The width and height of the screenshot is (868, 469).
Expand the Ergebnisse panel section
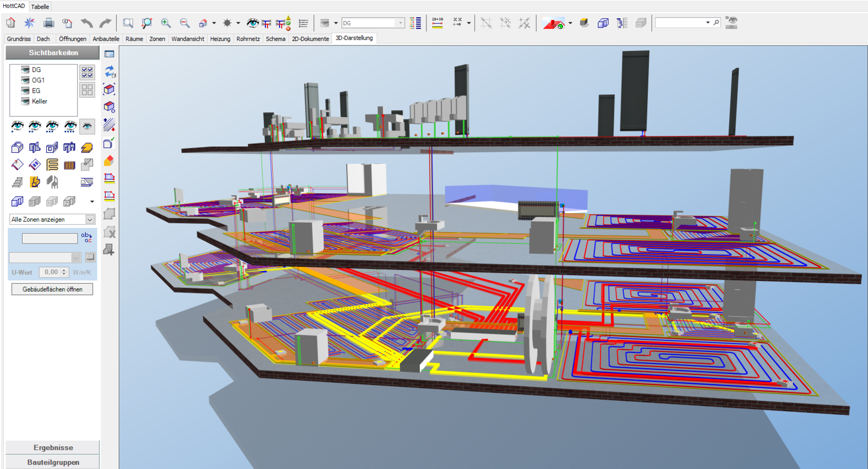53,447
